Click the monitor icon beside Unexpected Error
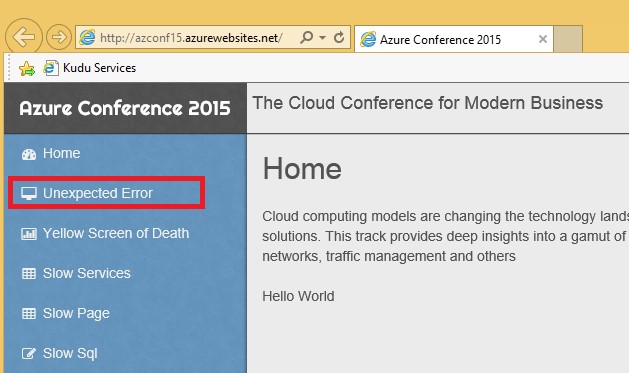Image resolution: width=629 pixels, height=373 pixels. (29, 193)
